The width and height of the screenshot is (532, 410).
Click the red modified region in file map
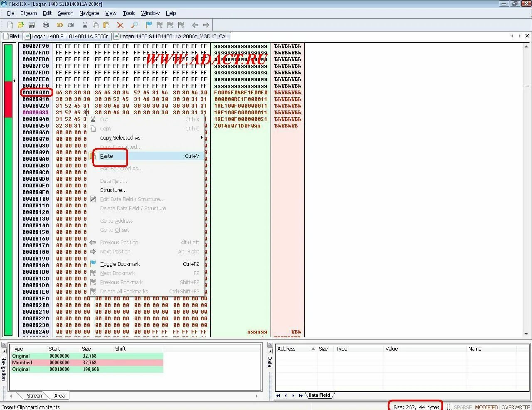coord(8,99)
